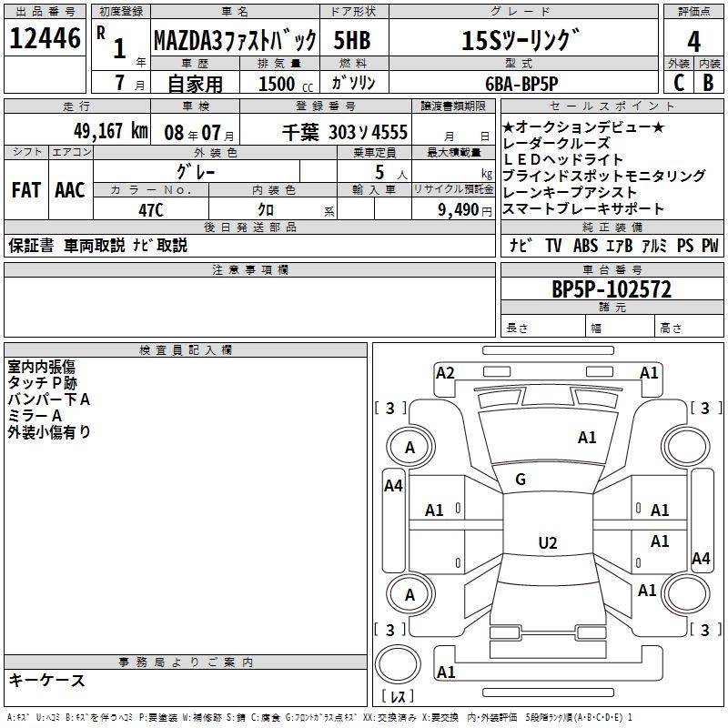This screenshot has width=728, height=728.
Task: Select inspector note ミラーA
Action: tap(35, 416)
